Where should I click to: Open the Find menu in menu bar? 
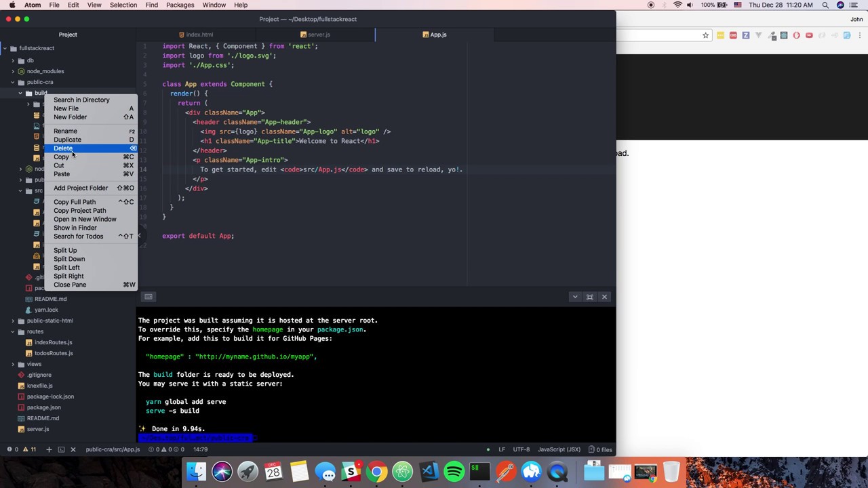coord(152,5)
